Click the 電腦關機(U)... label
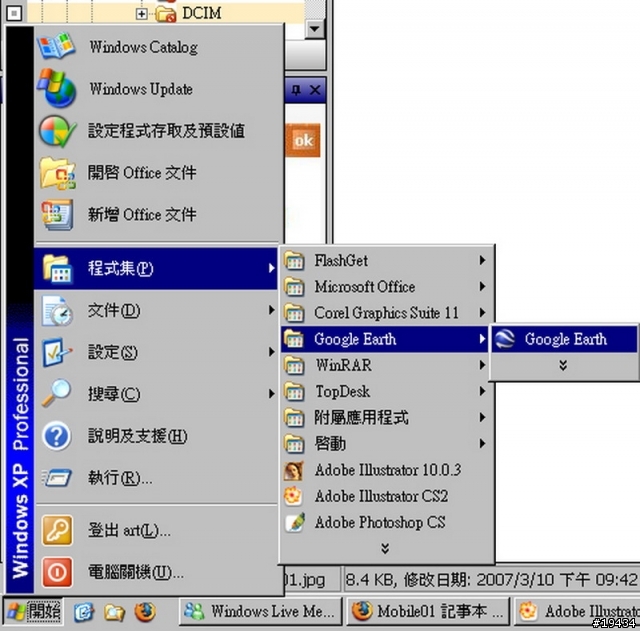 coord(136,572)
